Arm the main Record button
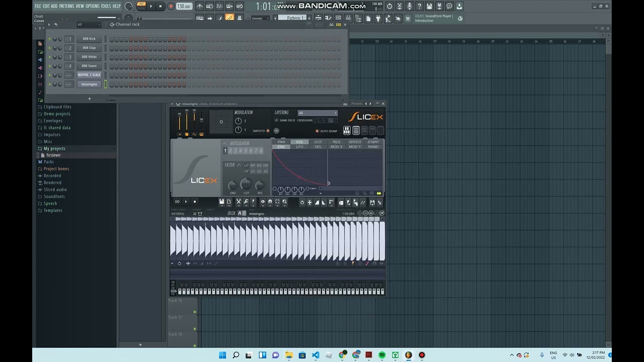The width and height of the screenshot is (644, 362). [171, 6]
